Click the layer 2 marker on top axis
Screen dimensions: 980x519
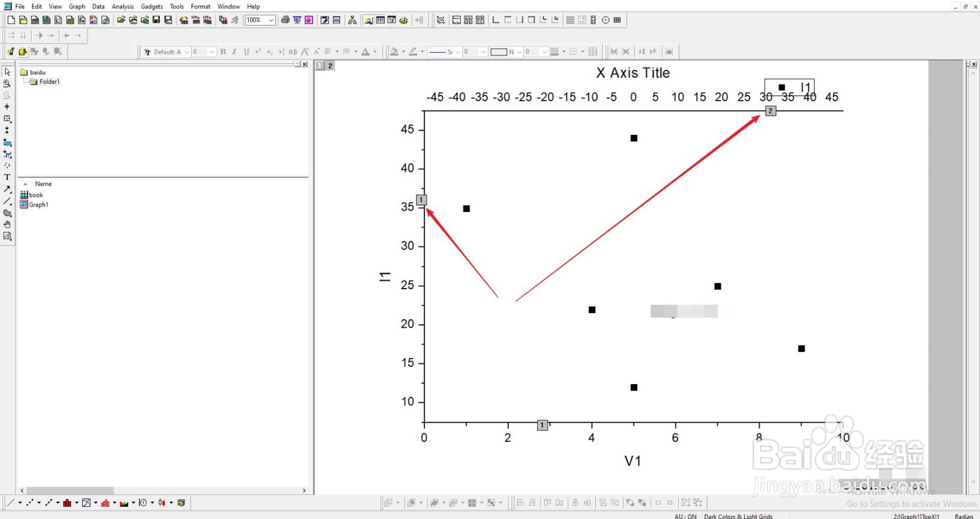tap(771, 111)
